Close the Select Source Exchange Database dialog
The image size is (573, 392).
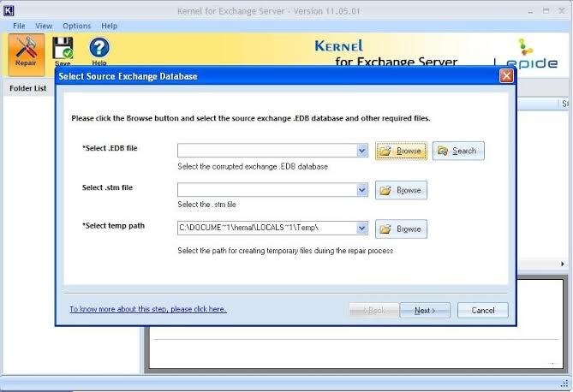tap(506, 76)
